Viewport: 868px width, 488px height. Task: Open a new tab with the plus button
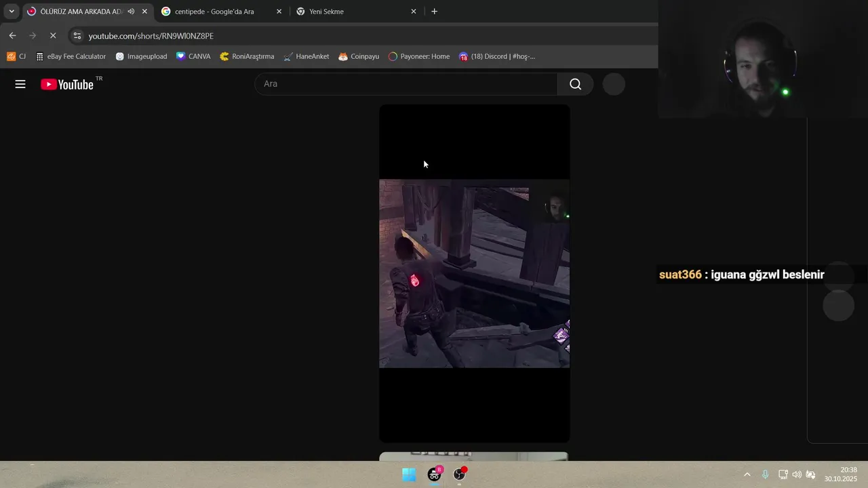point(434,12)
